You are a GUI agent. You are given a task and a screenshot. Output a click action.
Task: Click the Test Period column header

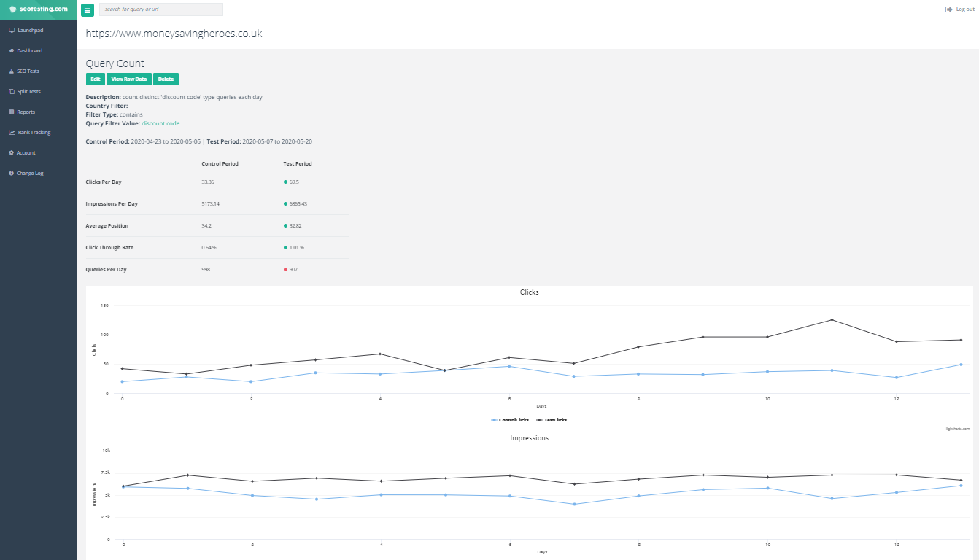click(298, 163)
